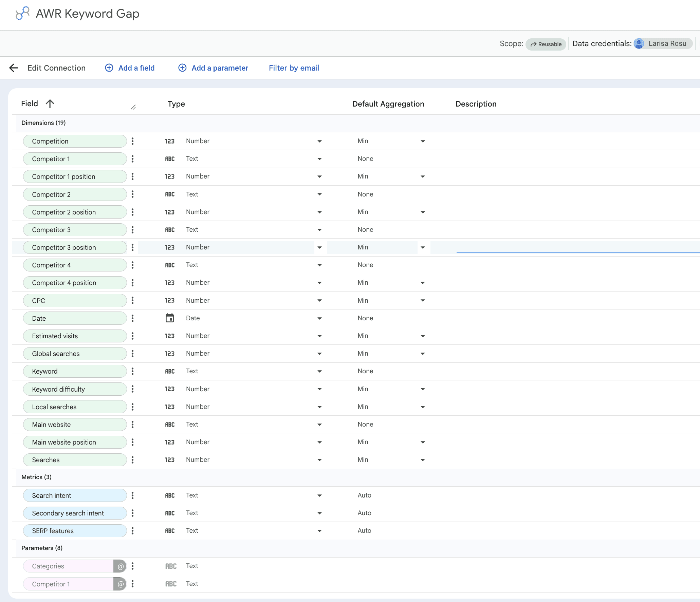This screenshot has width=700, height=602.
Task: Open the Type dropdown for Search intent
Action: (x=319, y=495)
